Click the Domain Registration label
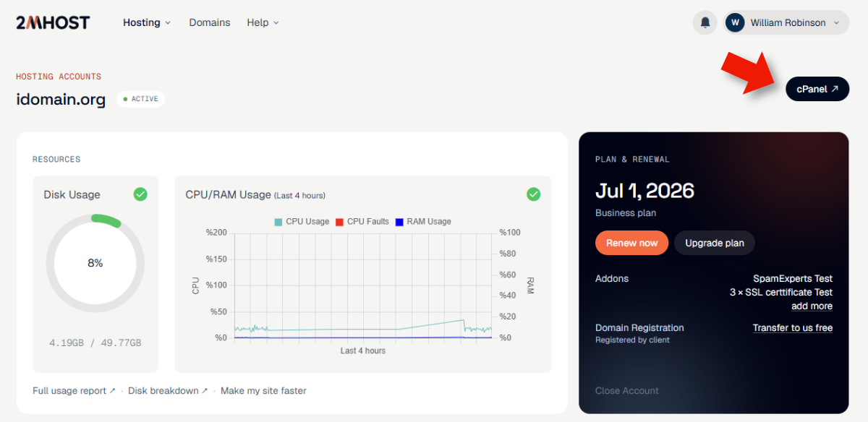Viewport: 868px width, 422px height. [639, 327]
